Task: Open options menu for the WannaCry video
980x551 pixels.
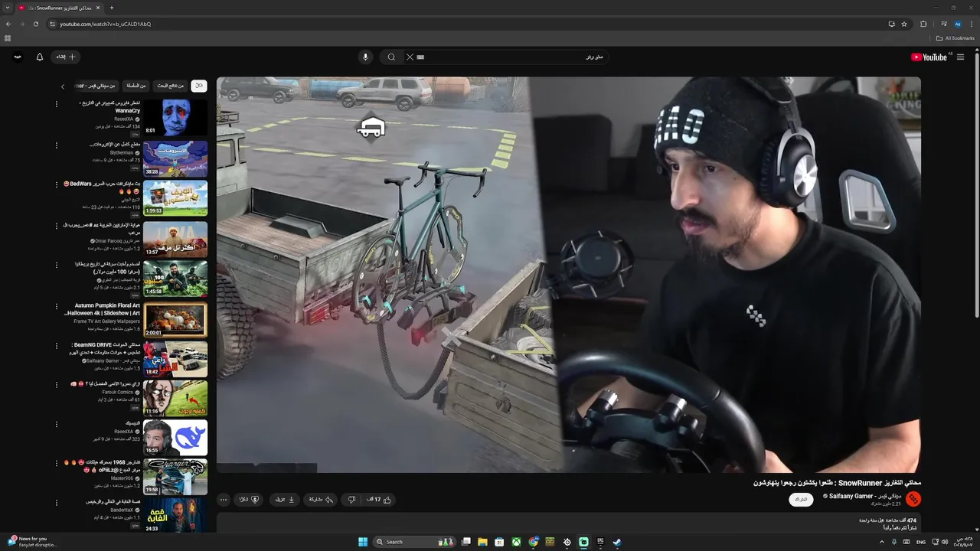Action: [56, 104]
